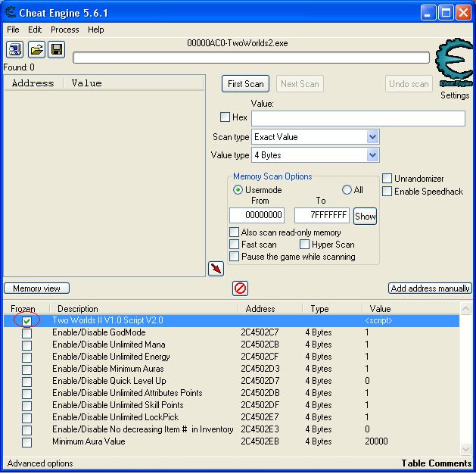Copy selected addresses with red arrow icon
476x474 pixels.
(x=216, y=269)
